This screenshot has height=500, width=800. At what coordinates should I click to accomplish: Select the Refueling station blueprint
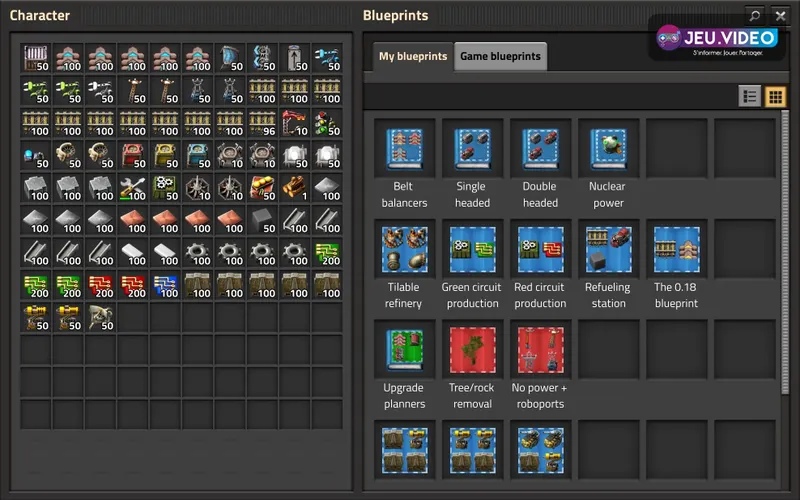(608, 249)
